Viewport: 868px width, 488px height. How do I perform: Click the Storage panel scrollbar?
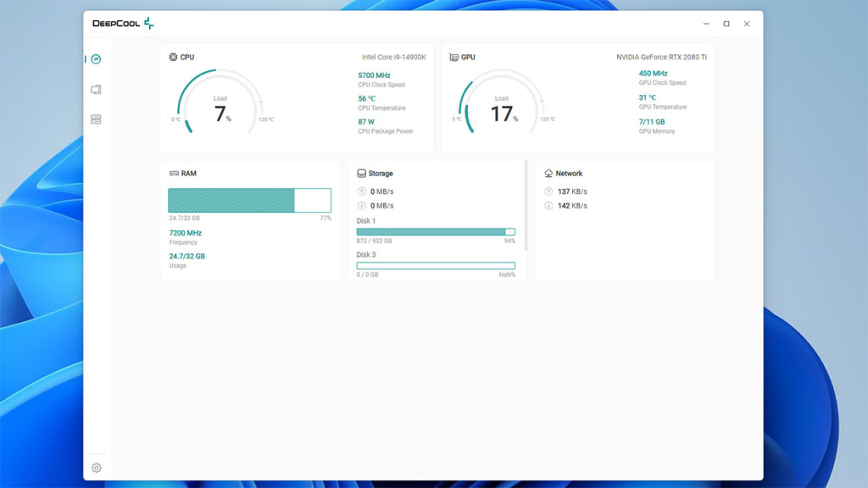[x=526, y=206]
